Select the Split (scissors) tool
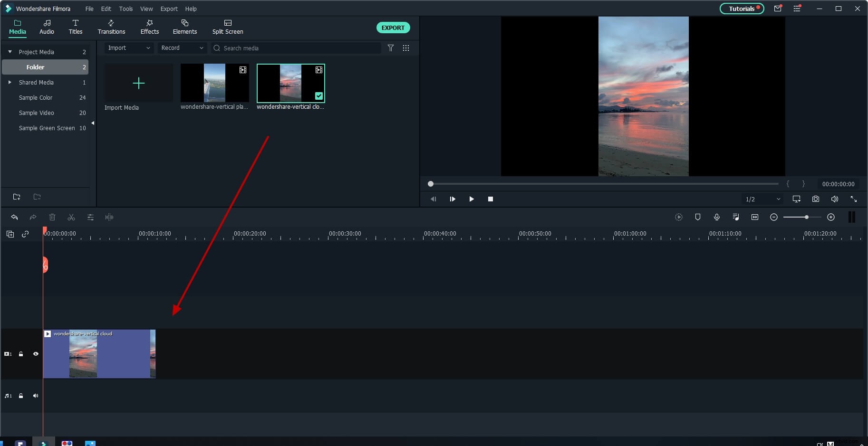The width and height of the screenshot is (868, 446). (71, 217)
